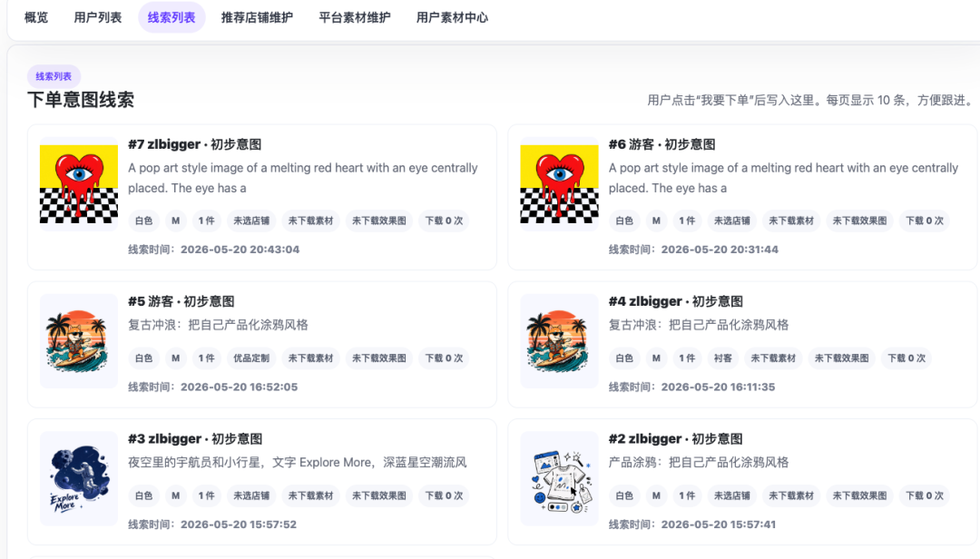This screenshot has width=980, height=559.
Task: Click the 下载 0 次 tag on lead #6
Action: point(925,221)
